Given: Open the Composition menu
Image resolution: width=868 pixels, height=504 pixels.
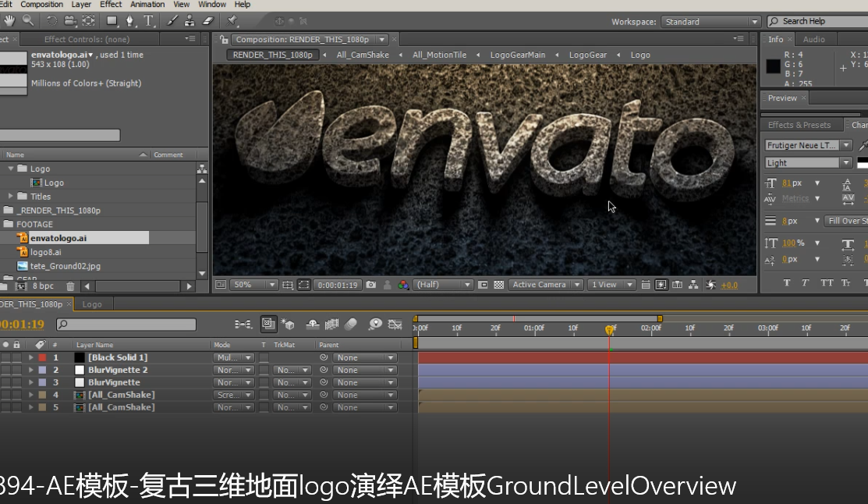Looking at the screenshot, I should click(41, 5).
